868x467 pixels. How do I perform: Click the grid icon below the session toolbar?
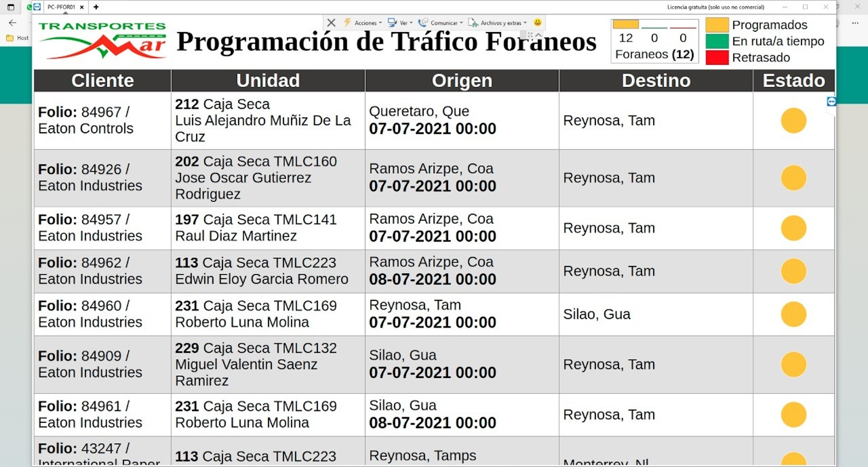point(523,34)
